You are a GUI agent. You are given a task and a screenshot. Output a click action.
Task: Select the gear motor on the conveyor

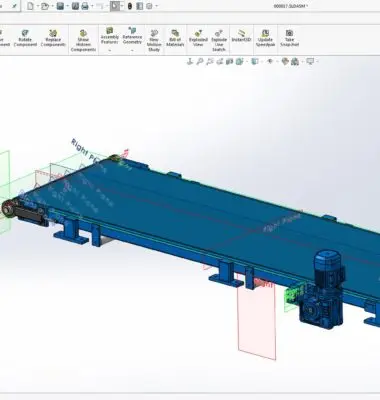point(323,290)
